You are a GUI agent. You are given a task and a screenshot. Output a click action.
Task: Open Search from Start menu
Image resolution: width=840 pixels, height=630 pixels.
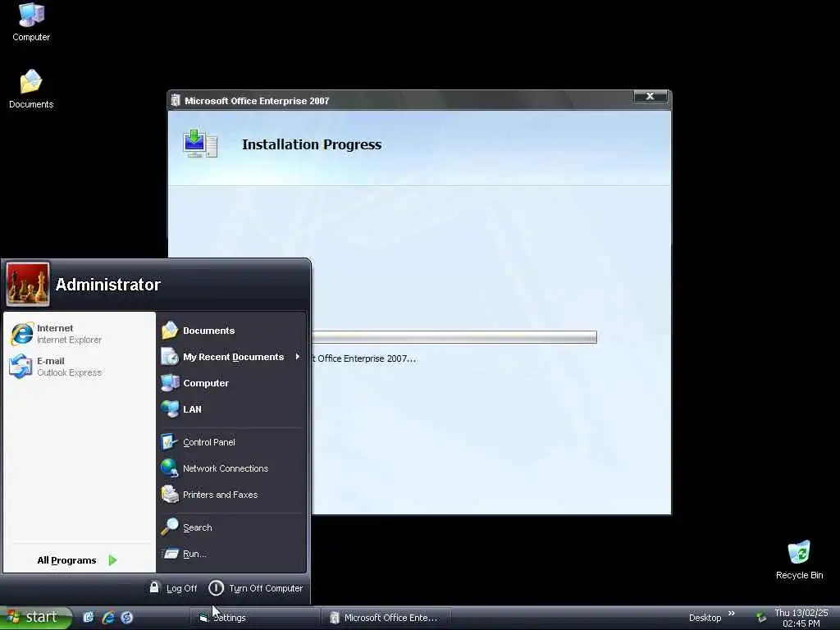[231, 527]
